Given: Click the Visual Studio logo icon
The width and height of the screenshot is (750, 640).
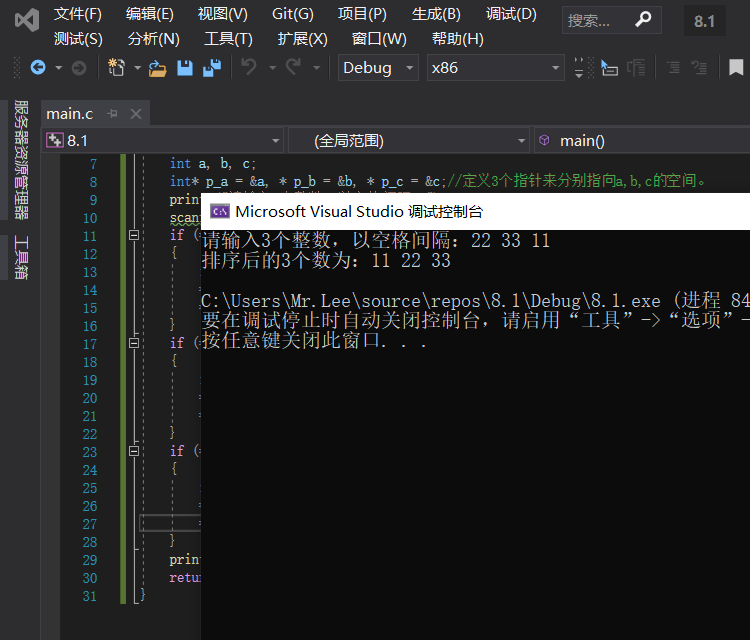Looking at the screenshot, I should pos(27,21).
